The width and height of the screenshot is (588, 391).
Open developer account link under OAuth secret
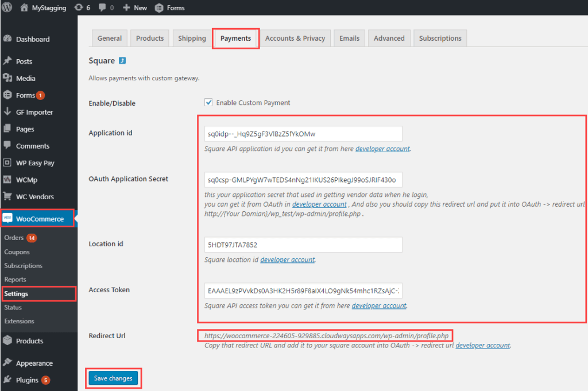(319, 204)
